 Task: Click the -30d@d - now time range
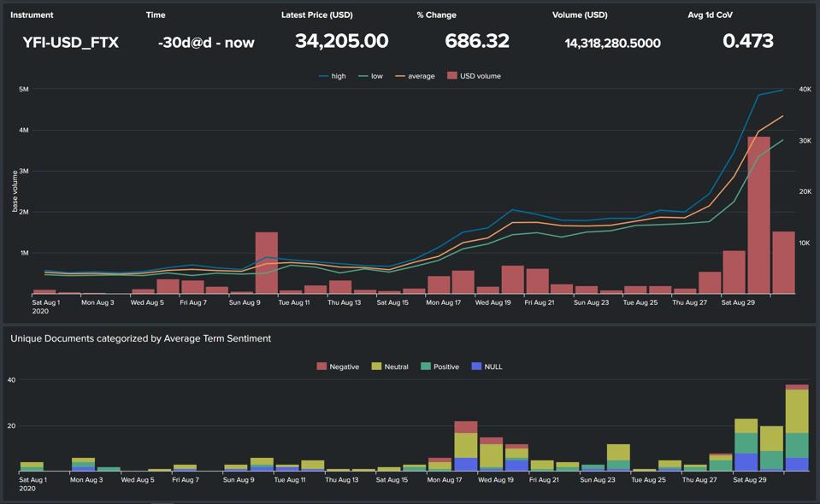click(x=206, y=43)
